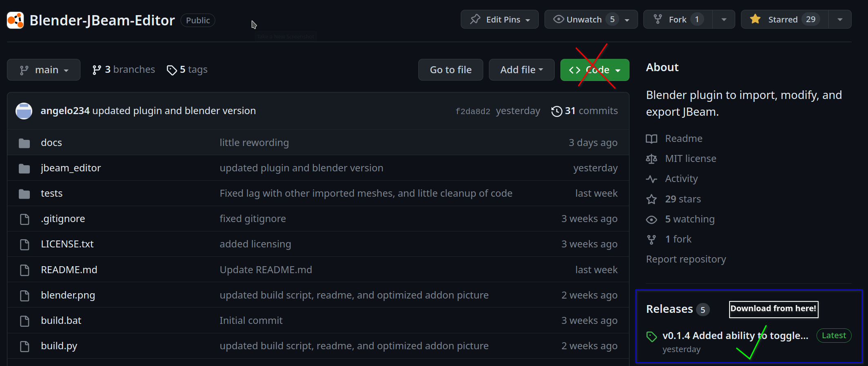Click the Blender-JBeam-Editor repository logo icon
Screen dimensions: 868x366
click(x=16, y=20)
